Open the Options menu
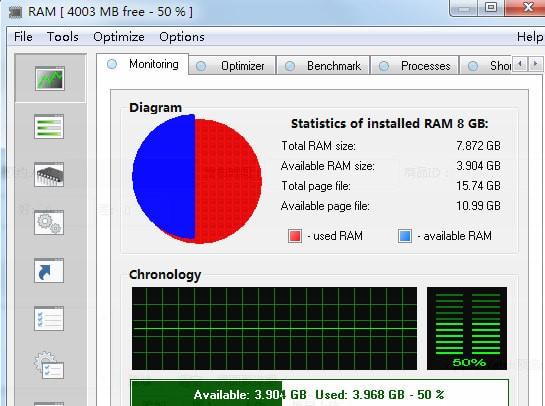Image resolution: width=545 pixels, height=406 pixels. coord(182,36)
